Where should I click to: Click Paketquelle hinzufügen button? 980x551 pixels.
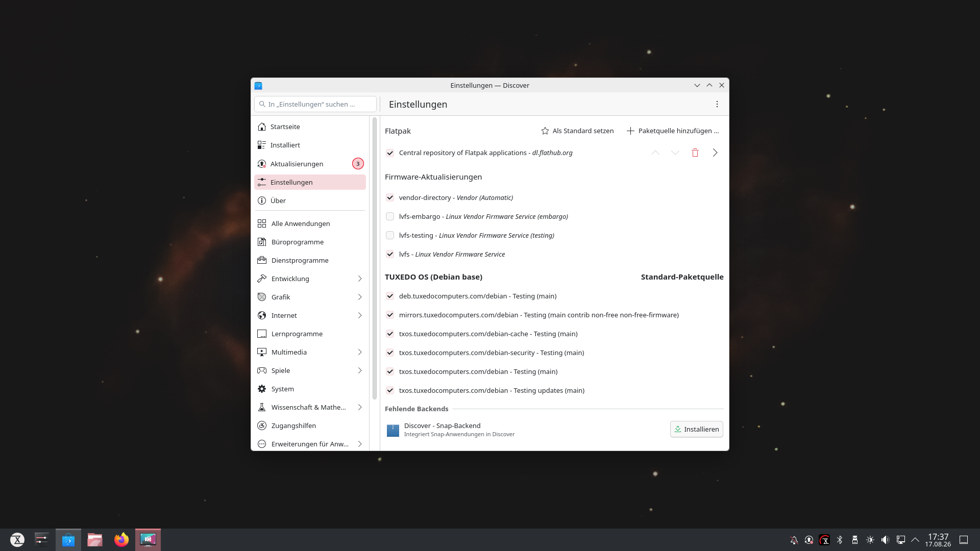[673, 131]
